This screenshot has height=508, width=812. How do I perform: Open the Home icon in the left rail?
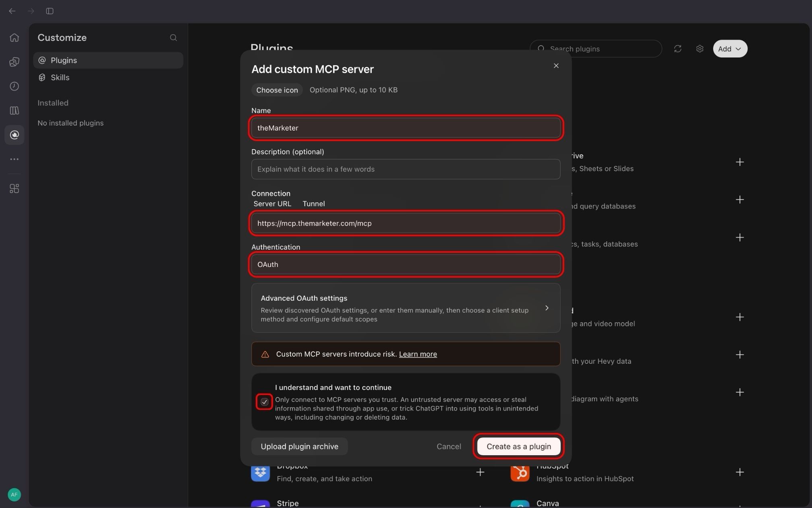14,37
